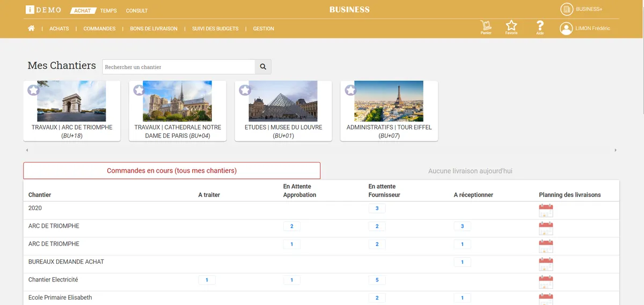The width and height of the screenshot is (644, 305).
Task: Select the Commandes en cours tab
Action: pos(172,170)
